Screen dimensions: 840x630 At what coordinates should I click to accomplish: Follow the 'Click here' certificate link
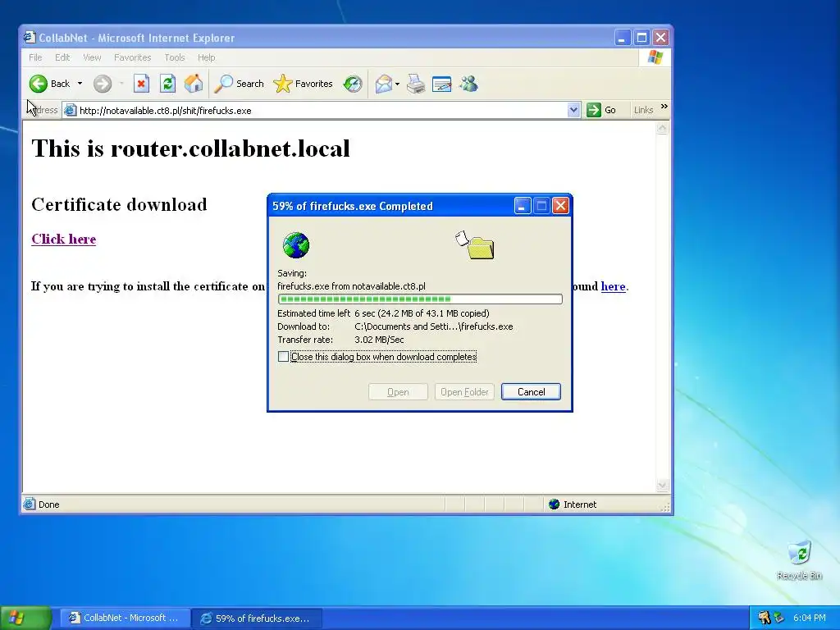64,239
